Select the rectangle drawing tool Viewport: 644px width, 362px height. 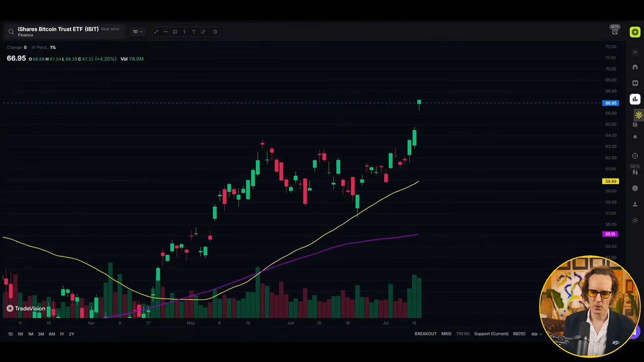(x=175, y=31)
